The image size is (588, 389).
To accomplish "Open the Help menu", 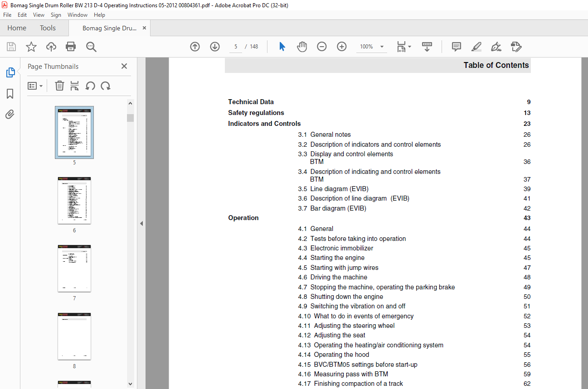I will 99,15.
